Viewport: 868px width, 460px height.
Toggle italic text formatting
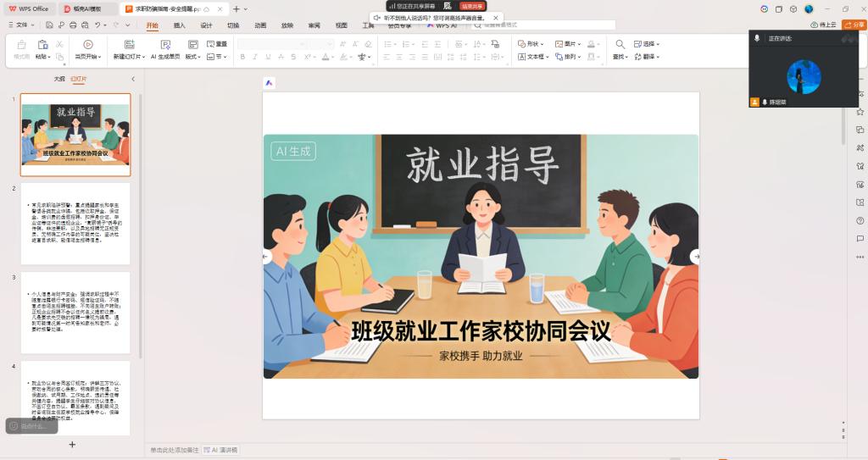click(x=254, y=57)
